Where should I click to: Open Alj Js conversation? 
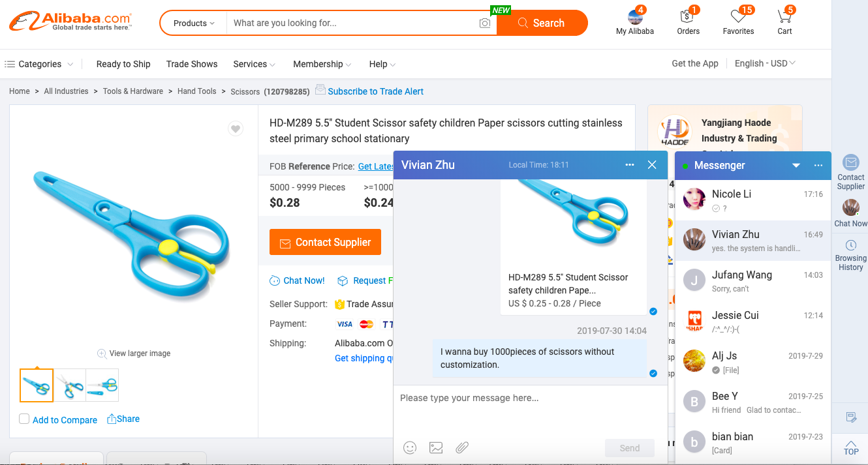tap(753, 361)
